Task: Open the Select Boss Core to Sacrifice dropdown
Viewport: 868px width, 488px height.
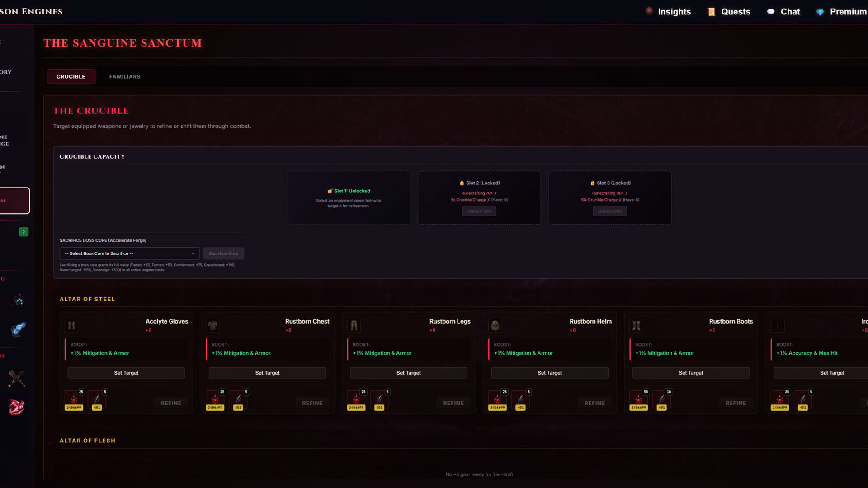Action: point(129,253)
